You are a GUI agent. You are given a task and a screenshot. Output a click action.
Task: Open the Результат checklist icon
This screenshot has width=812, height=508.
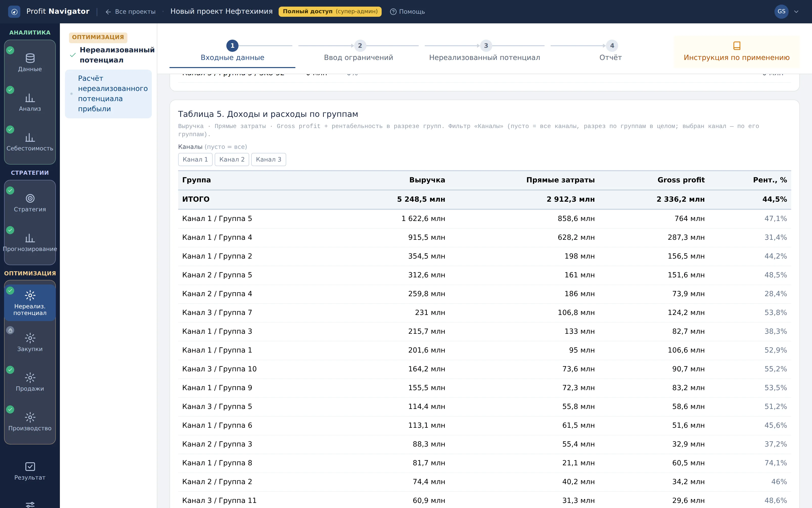click(x=30, y=466)
